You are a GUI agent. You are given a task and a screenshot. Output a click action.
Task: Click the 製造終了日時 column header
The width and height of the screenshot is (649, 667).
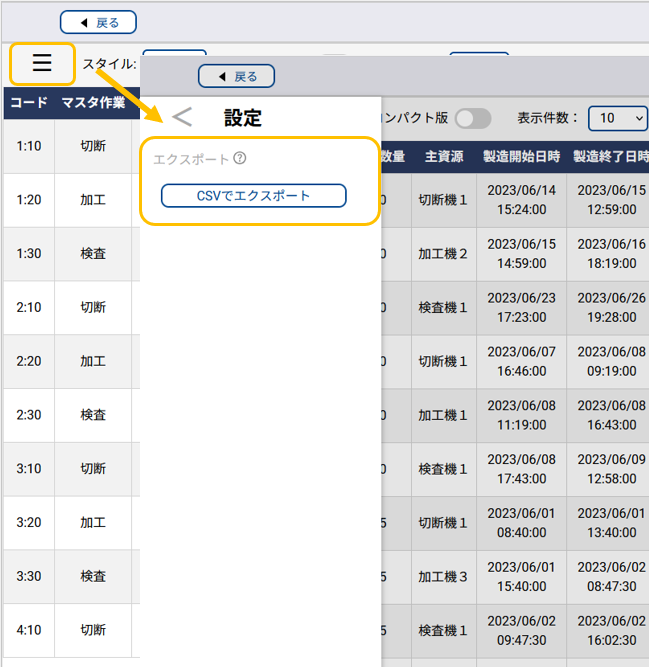click(610, 156)
